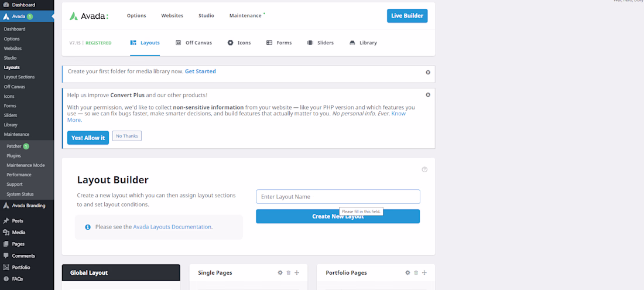Open Off Canvas tab icon
This screenshot has height=290, width=644.
178,43
